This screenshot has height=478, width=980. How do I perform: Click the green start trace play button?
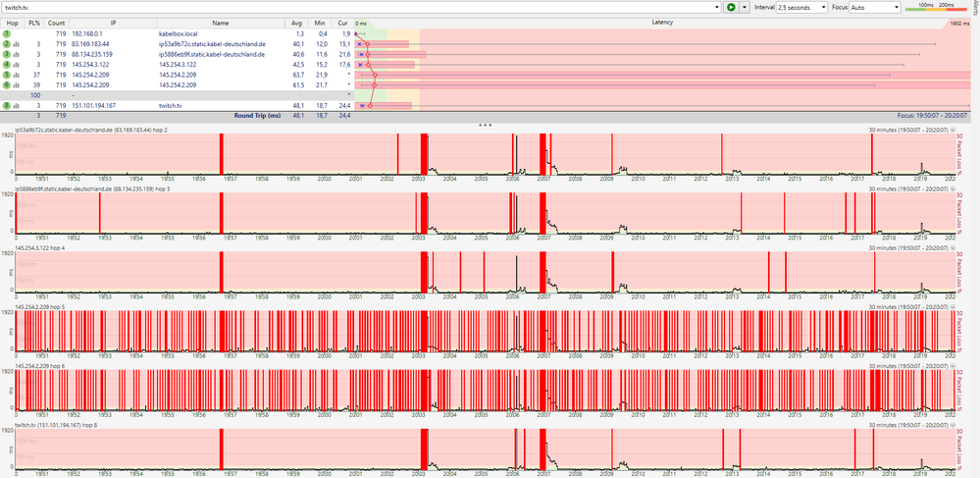[730, 7]
